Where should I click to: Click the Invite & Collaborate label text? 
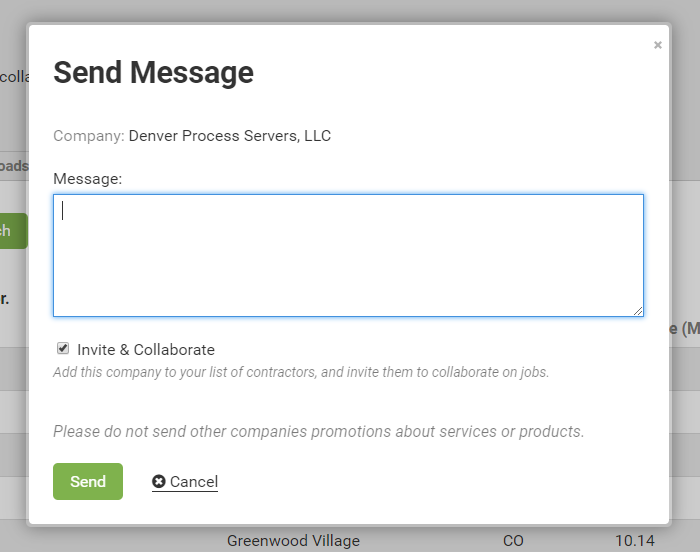tap(146, 350)
